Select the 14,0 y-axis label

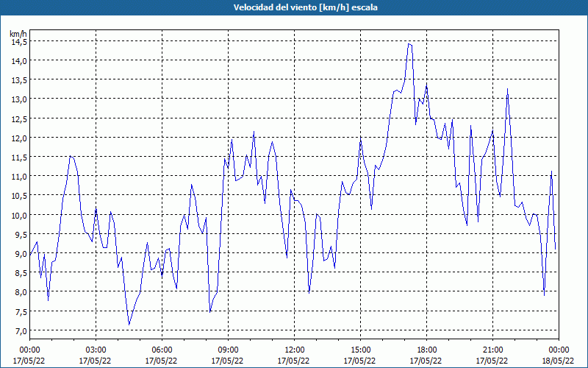(x=19, y=61)
